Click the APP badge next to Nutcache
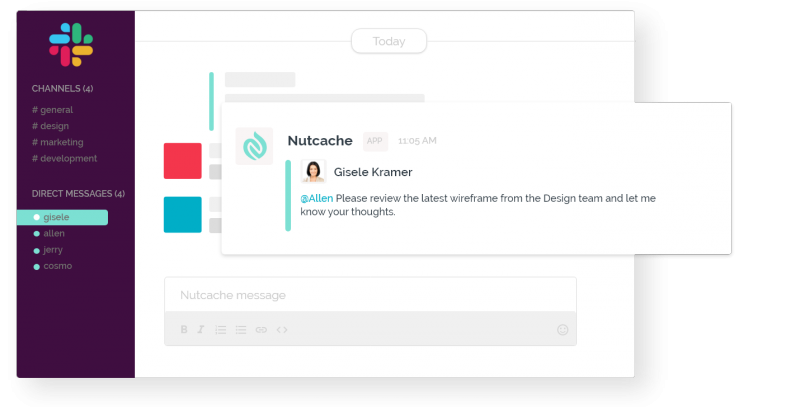 375,141
